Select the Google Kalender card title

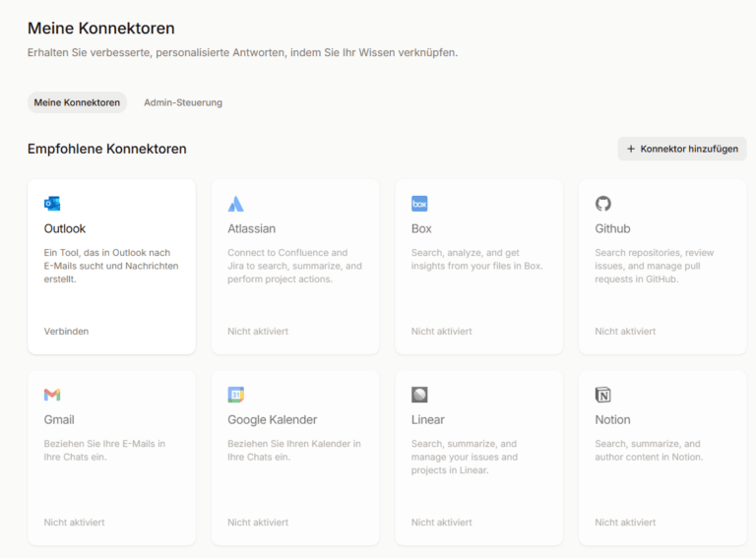tap(273, 419)
